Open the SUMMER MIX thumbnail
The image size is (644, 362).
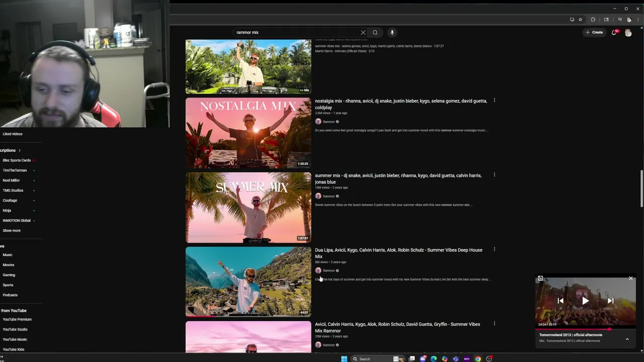tap(248, 207)
